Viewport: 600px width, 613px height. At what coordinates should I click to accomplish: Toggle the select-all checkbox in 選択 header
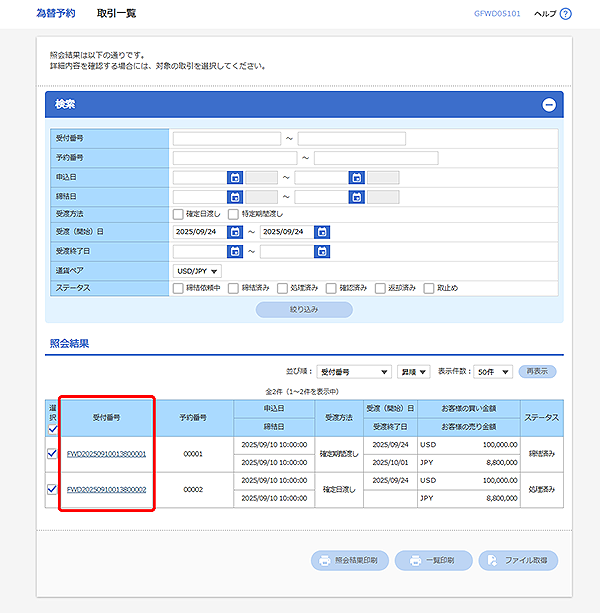pos(52,429)
